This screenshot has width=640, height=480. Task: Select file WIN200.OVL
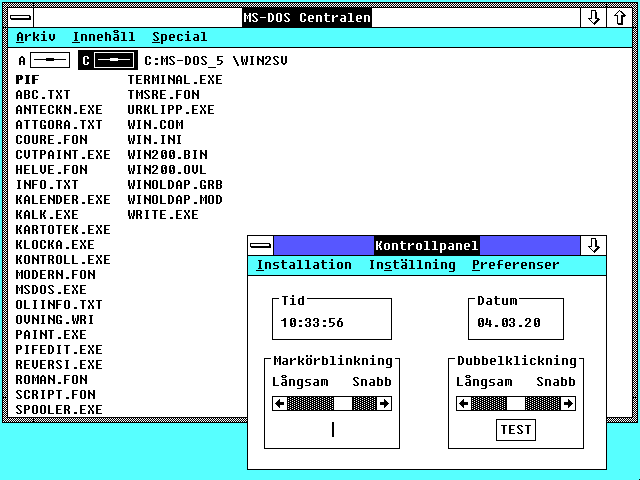(167, 170)
